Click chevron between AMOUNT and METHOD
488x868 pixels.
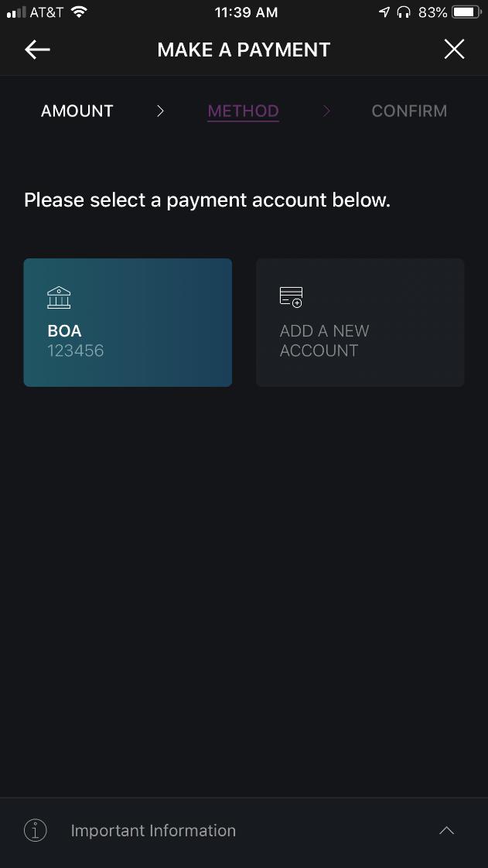(160, 111)
